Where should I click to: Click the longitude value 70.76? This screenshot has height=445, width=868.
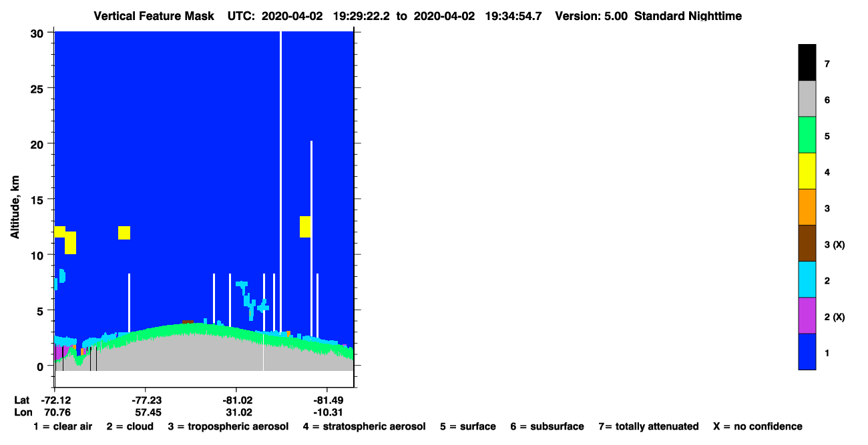pyautogui.click(x=59, y=412)
